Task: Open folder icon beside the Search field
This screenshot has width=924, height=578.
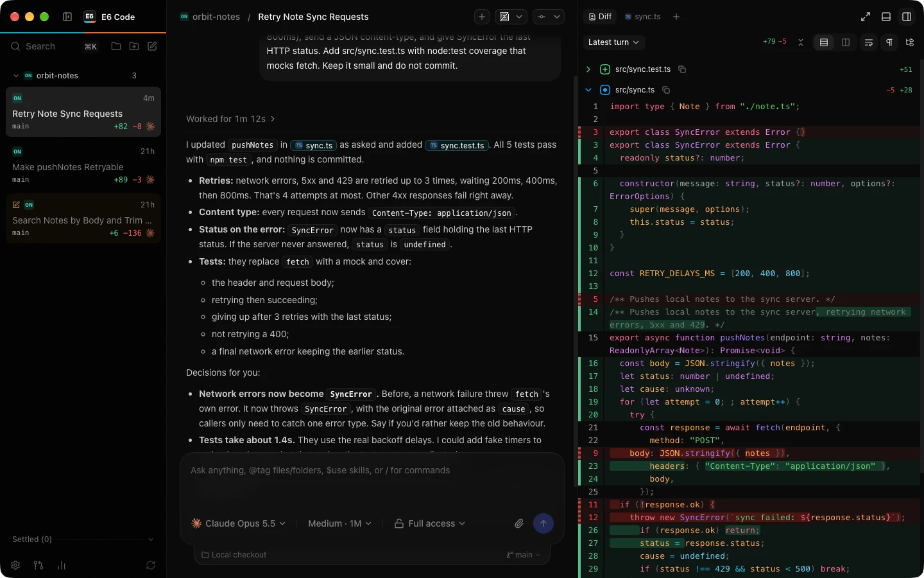Action: tap(116, 46)
